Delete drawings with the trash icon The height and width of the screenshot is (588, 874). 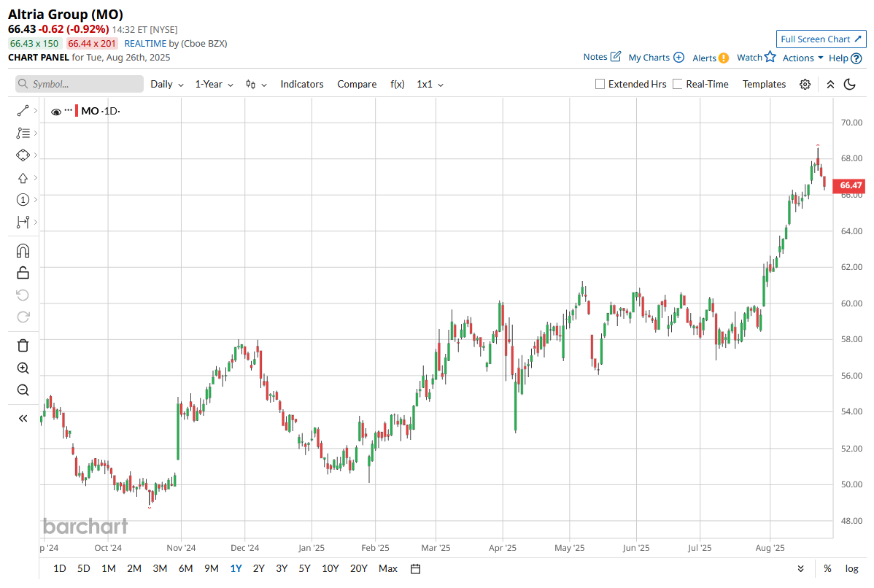coord(23,346)
